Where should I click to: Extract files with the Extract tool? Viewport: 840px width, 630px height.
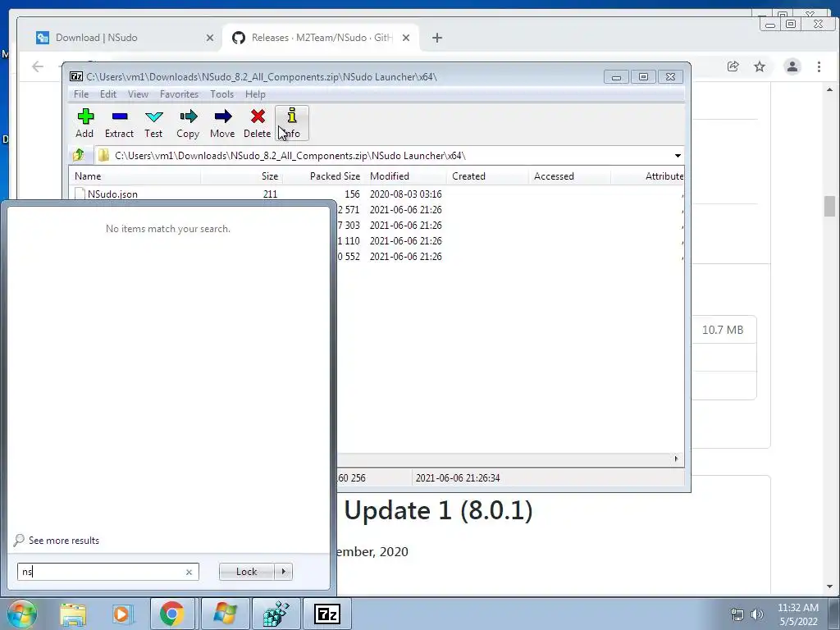[x=119, y=123]
